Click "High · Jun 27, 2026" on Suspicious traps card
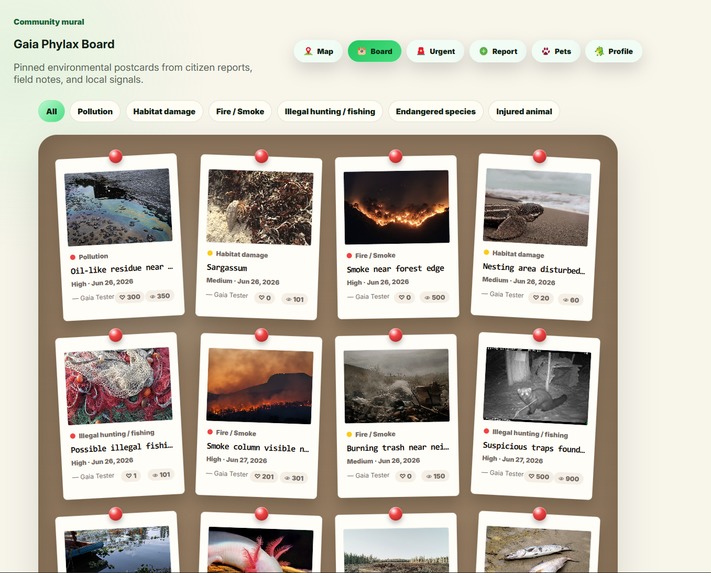Image resolution: width=711 pixels, height=573 pixels. pyautogui.click(x=512, y=459)
